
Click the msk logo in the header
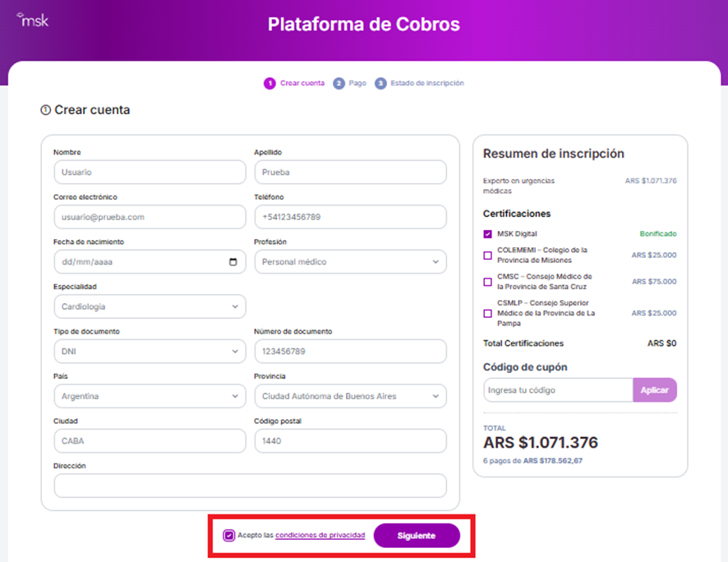[x=33, y=20]
